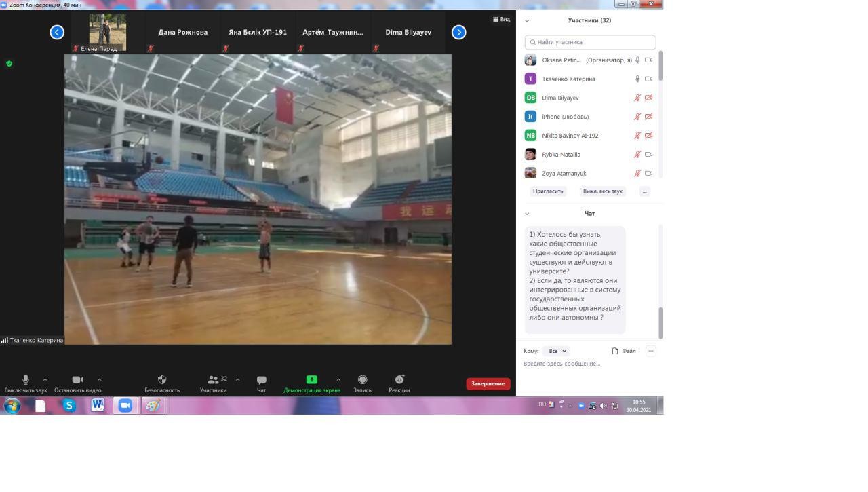Image resolution: width=868 pixels, height=492 pixels.
Task: Click the green encryption shield icon
Action: tap(9, 64)
